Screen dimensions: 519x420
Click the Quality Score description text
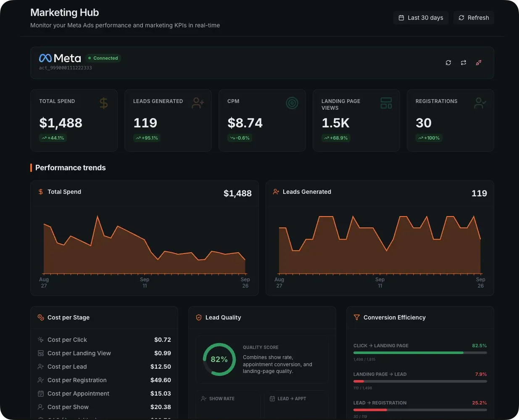tap(277, 364)
